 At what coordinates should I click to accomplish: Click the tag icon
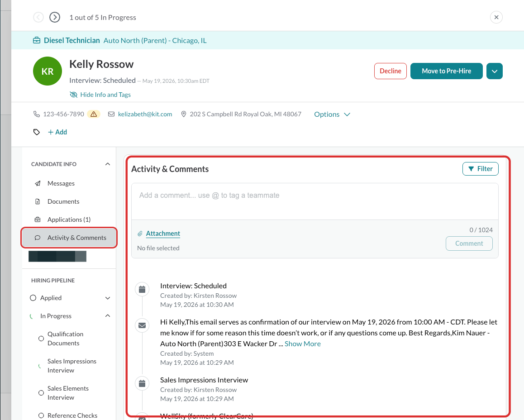[x=36, y=132]
